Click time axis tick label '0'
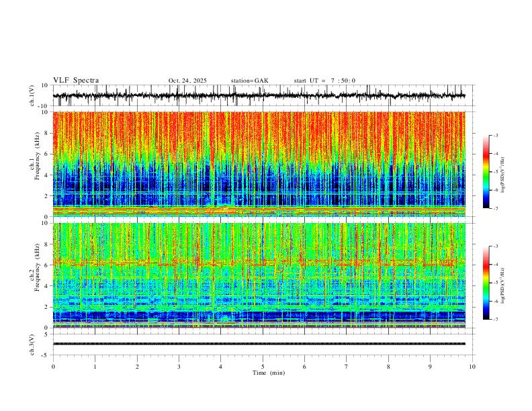The image size is (532, 411). click(x=53, y=367)
